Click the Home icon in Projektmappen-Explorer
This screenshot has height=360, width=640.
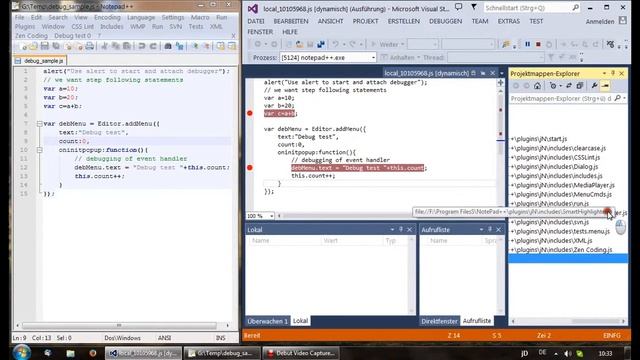(x=537, y=86)
